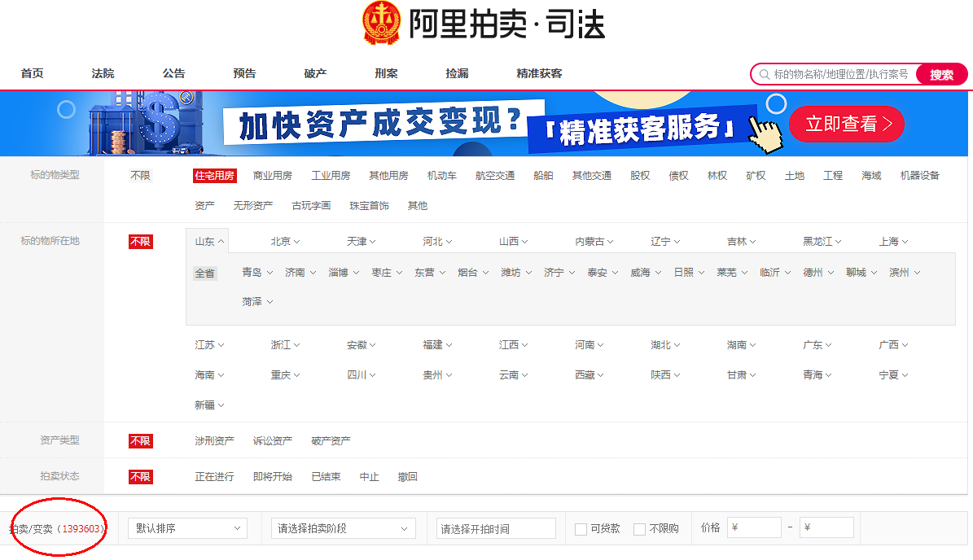Expand the 上海 location dropdown

893,241
